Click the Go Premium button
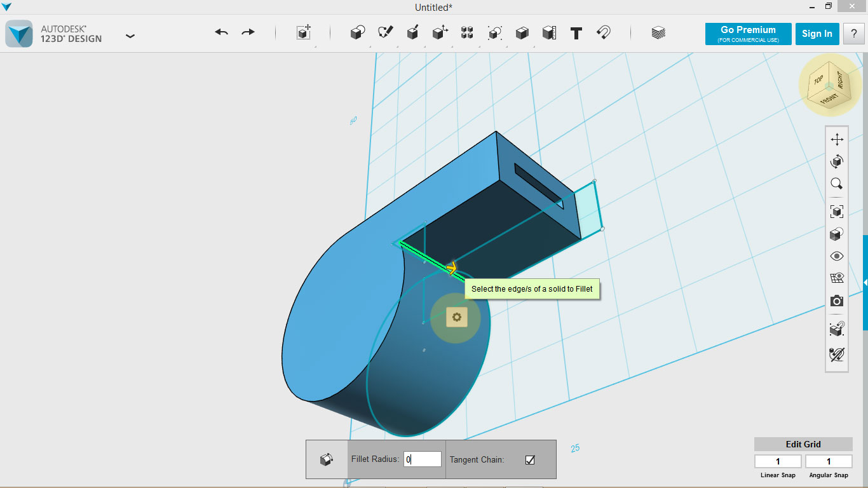This screenshot has width=868, height=488. pos(748,34)
